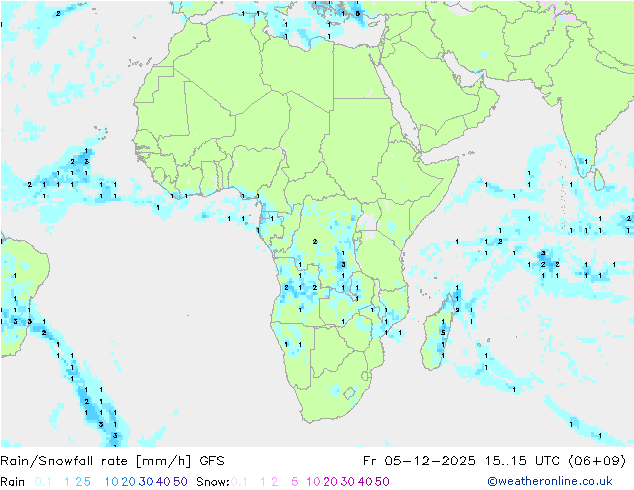Click the 'GFS' model label
This screenshot has width=634, height=490.
212,461
